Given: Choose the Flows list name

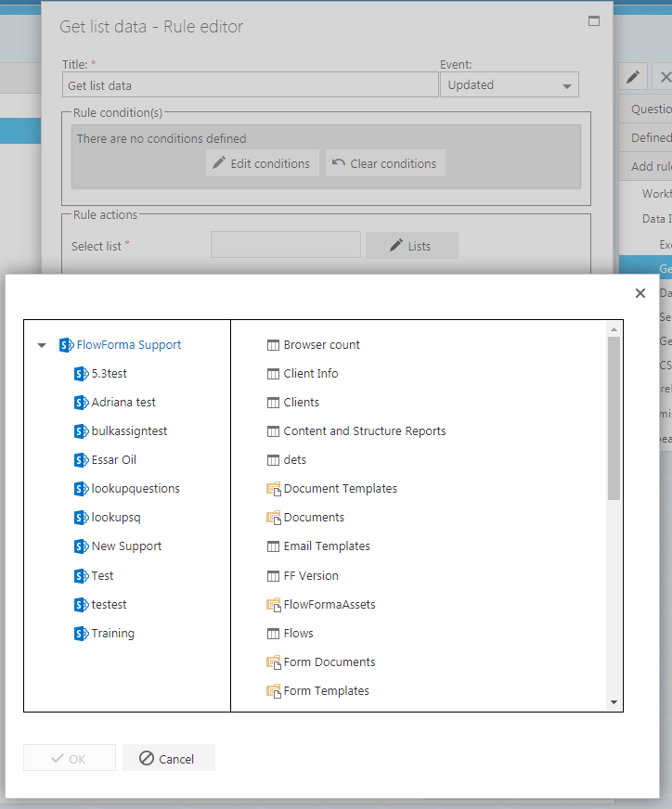Looking at the screenshot, I should (x=298, y=634).
